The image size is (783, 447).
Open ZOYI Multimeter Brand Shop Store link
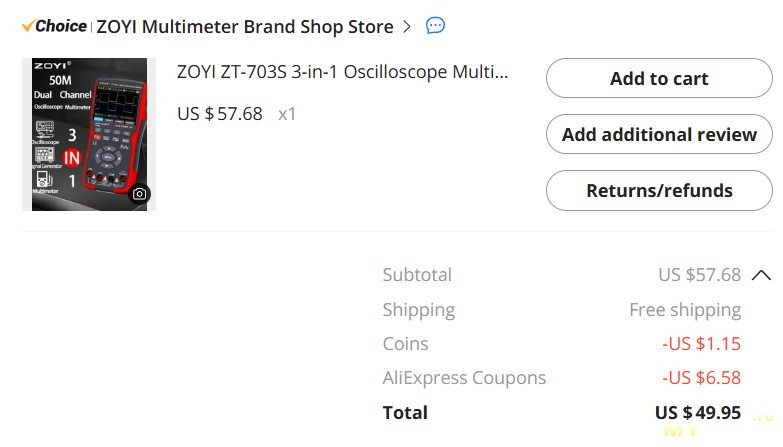[245, 26]
